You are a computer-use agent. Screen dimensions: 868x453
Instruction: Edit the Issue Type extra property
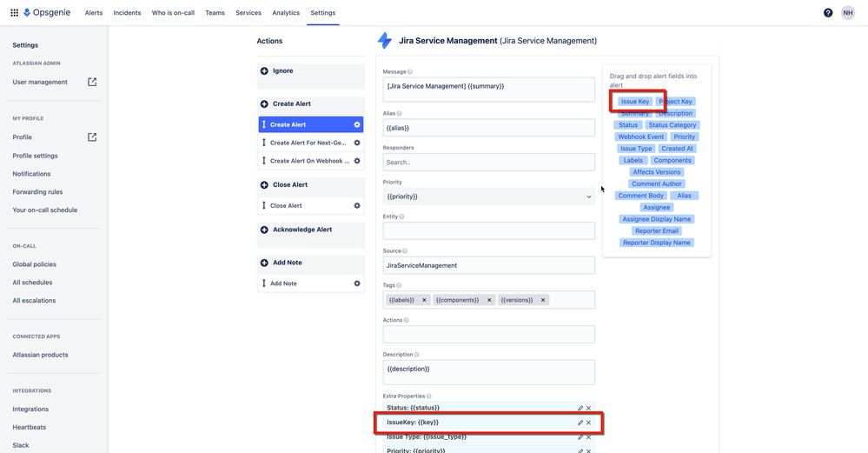coord(580,437)
